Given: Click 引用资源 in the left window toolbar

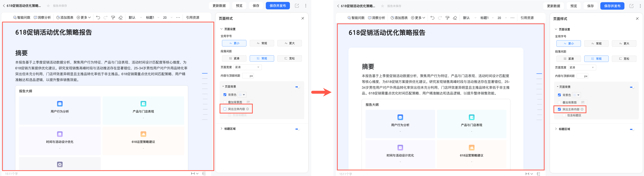Looking at the screenshot, I should [x=193, y=18].
